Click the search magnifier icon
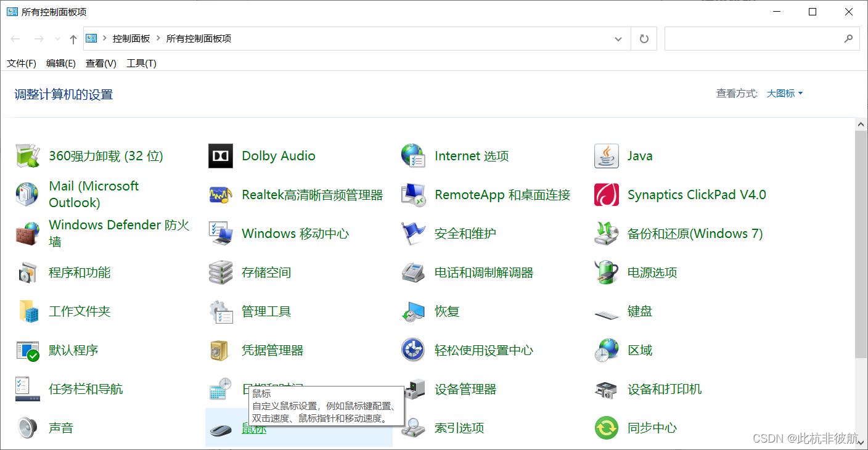Image resolution: width=868 pixels, height=450 pixels. (x=848, y=38)
